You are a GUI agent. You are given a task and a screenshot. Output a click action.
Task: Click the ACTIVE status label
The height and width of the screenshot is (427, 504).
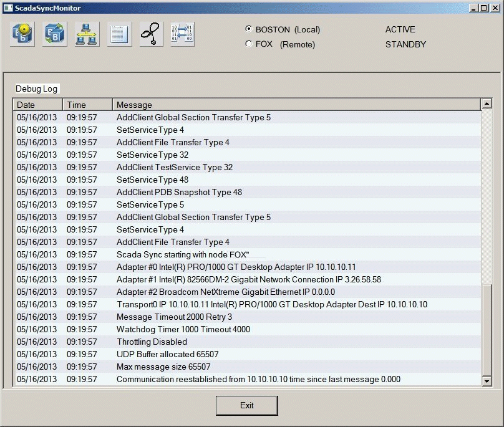click(400, 29)
